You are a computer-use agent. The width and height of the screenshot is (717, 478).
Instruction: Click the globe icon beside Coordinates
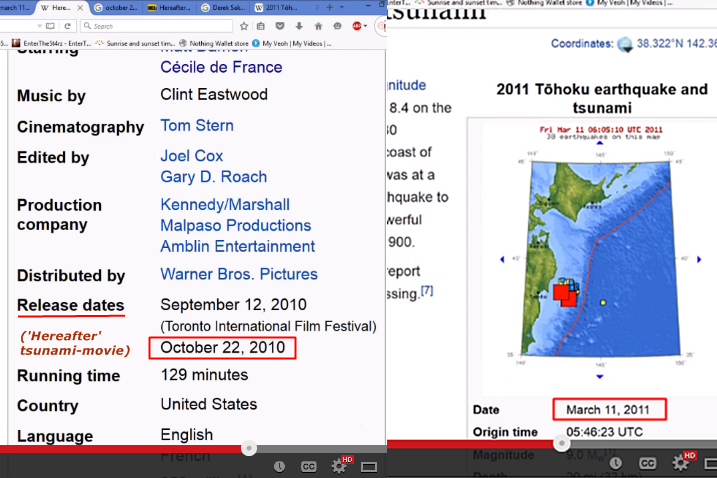[625, 44]
